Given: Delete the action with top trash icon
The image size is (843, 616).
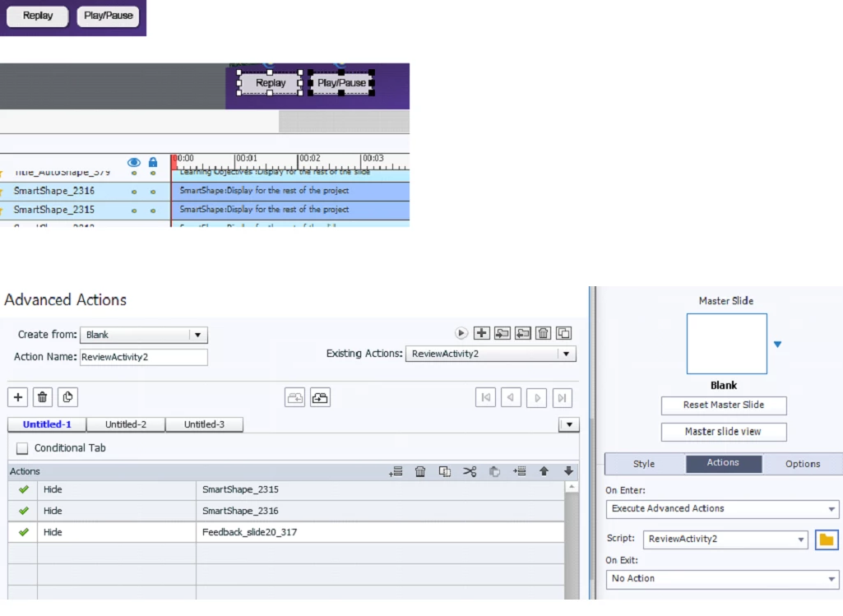Looking at the screenshot, I should tap(543, 333).
